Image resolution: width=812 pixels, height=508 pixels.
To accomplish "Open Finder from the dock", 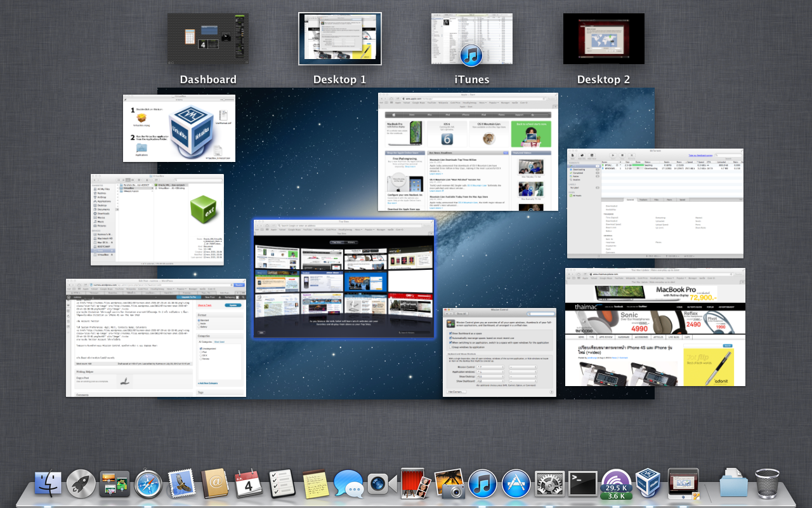I will click(48, 485).
